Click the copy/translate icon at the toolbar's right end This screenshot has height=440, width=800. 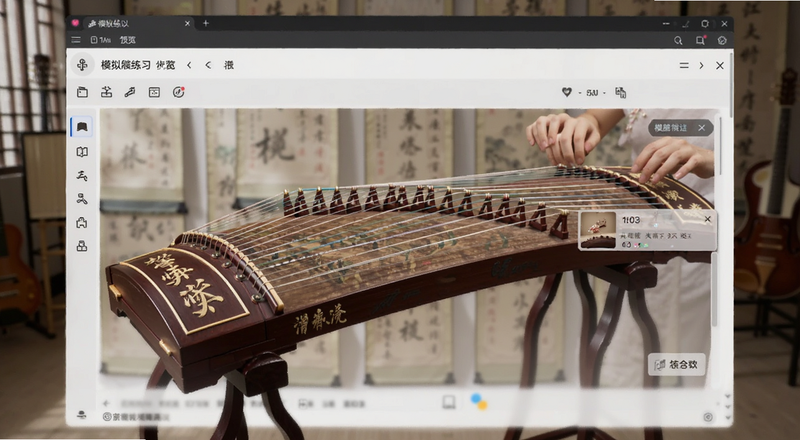620,92
